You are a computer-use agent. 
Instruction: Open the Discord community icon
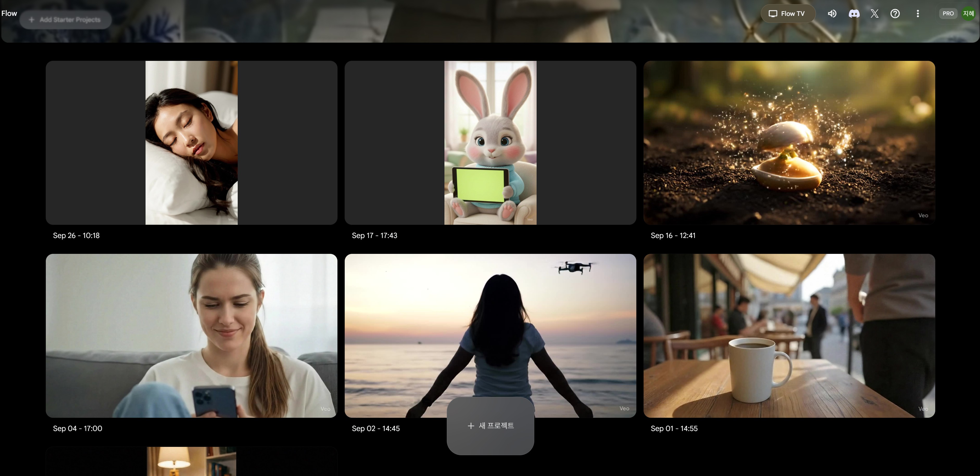[854, 14]
